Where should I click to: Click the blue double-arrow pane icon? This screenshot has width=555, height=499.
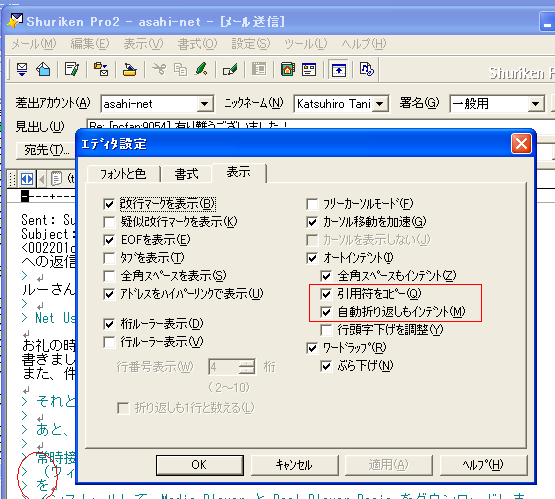(27, 179)
